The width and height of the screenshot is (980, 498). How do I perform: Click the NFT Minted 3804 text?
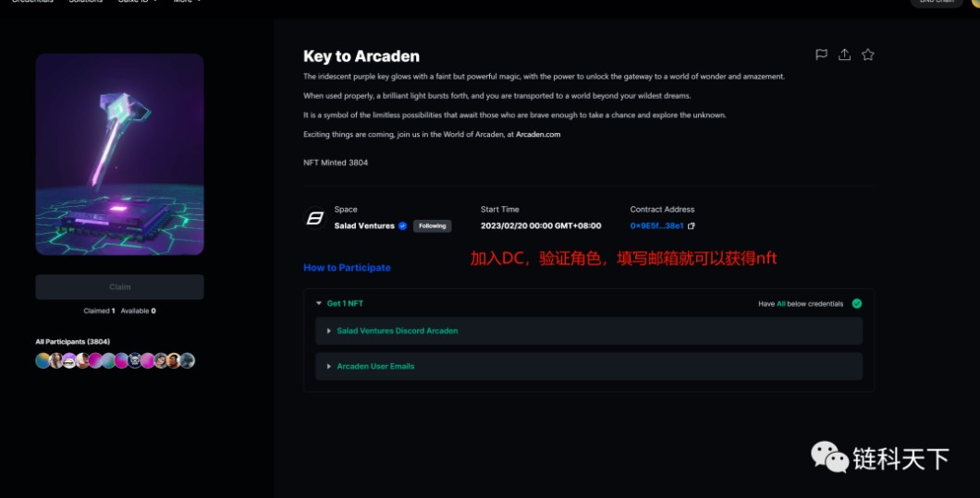pos(336,163)
